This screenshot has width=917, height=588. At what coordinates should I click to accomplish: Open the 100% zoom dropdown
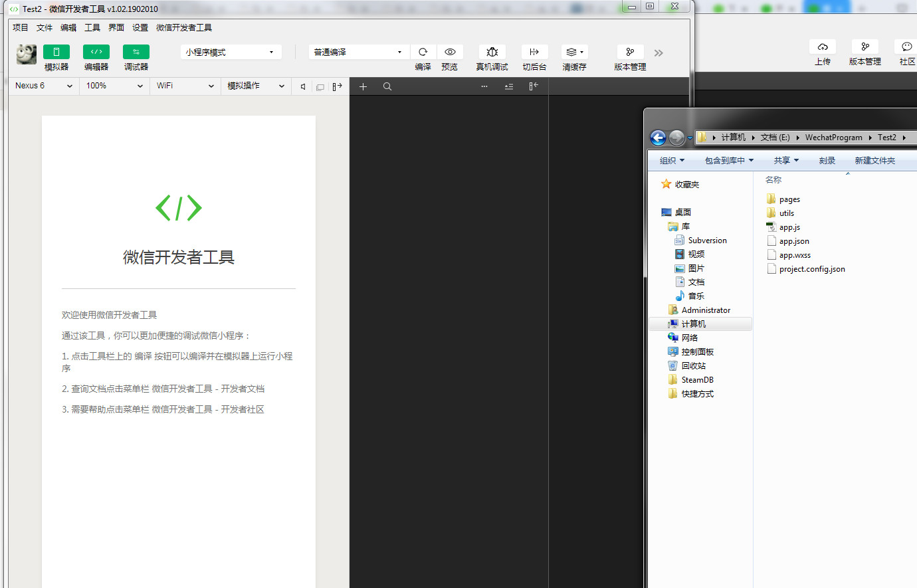click(x=114, y=86)
